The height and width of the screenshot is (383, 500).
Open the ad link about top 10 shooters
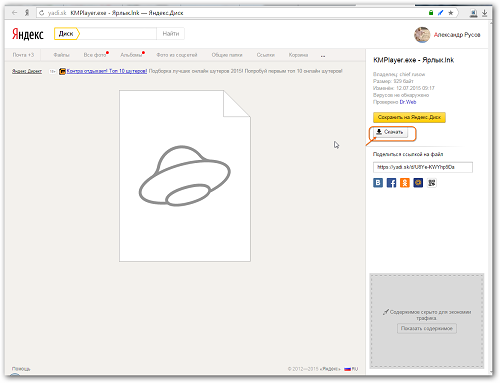(x=107, y=71)
